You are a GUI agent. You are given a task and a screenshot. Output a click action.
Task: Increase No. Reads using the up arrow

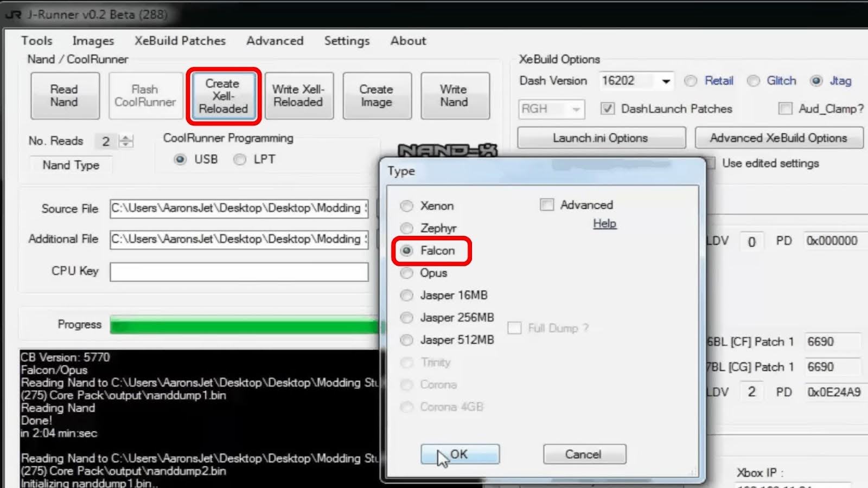pos(125,137)
